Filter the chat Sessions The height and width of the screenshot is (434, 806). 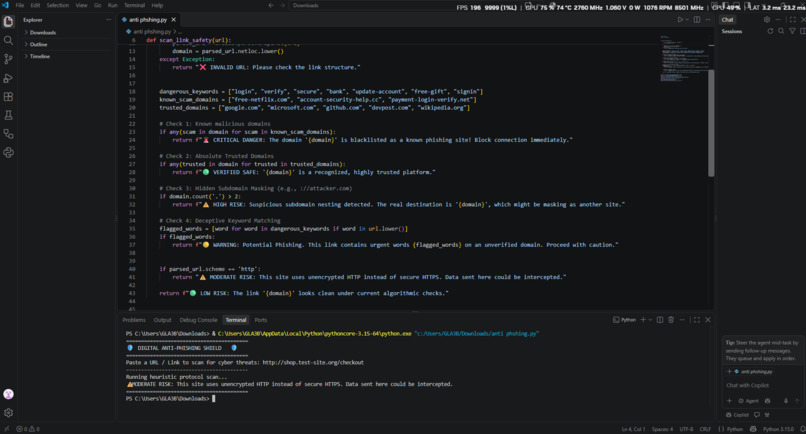coord(792,31)
